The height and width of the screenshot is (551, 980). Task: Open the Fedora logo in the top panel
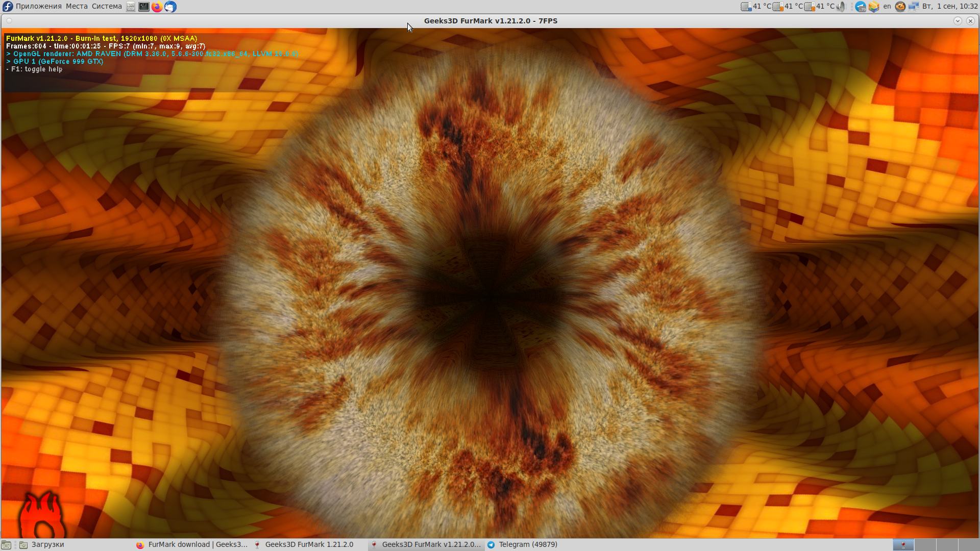coord(7,7)
